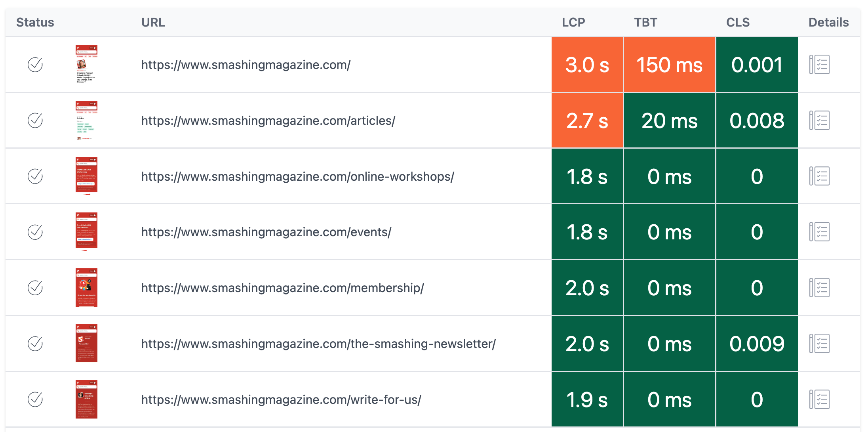Open details for the /the-smashing-newsletter/ page

point(820,344)
